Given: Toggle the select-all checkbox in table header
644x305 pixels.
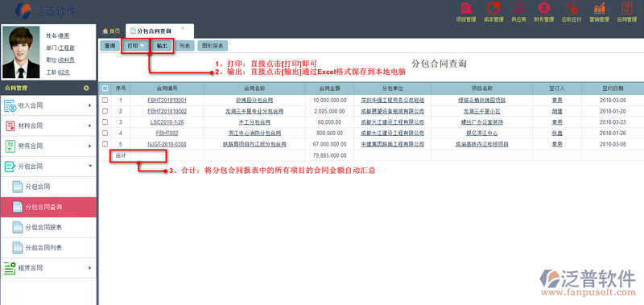Looking at the screenshot, I should click(x=105, y=89).
